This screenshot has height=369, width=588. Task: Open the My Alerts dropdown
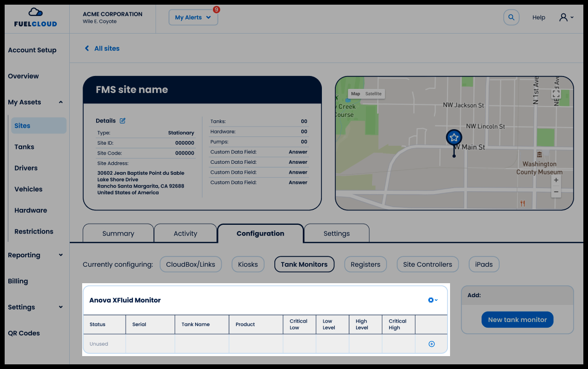point(193,17)
